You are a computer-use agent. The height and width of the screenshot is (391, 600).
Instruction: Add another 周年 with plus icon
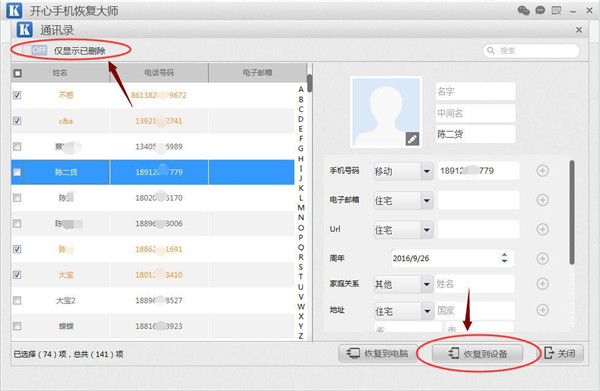(542, 258)
